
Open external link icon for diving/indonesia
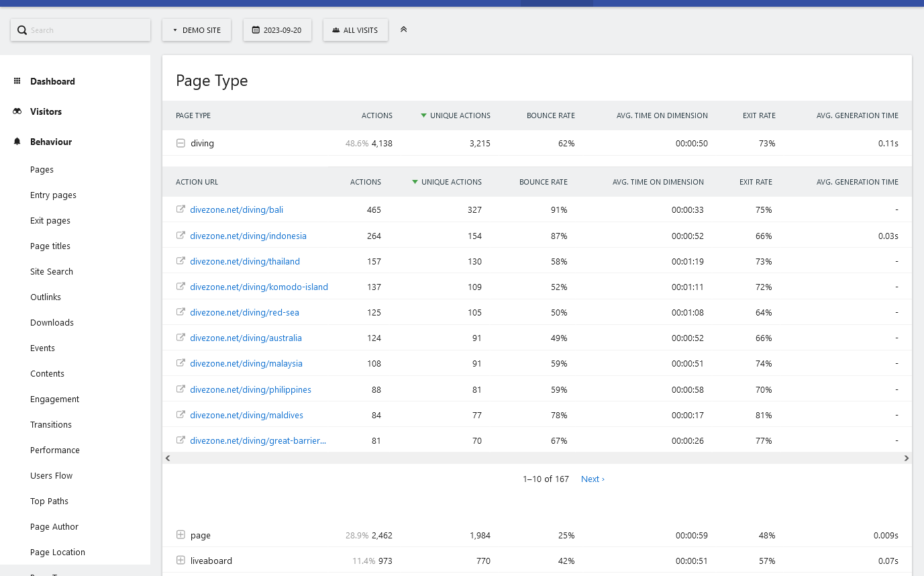(181, 236)
